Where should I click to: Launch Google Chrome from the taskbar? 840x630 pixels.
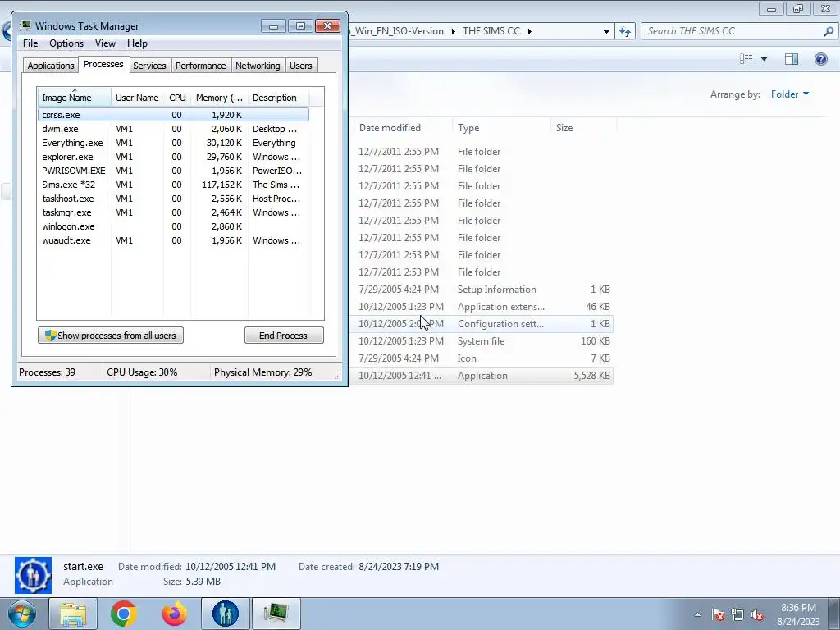click(x=124, y=614)
